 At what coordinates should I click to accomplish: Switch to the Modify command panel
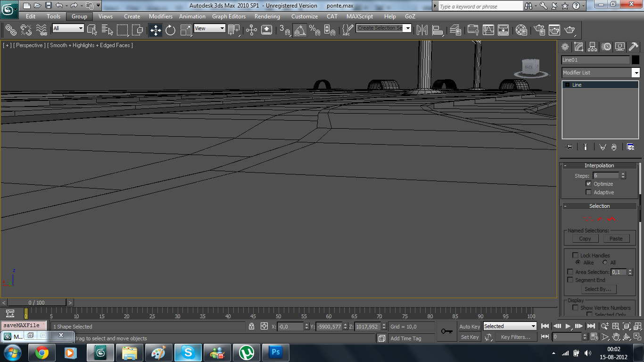coord(578,46)
